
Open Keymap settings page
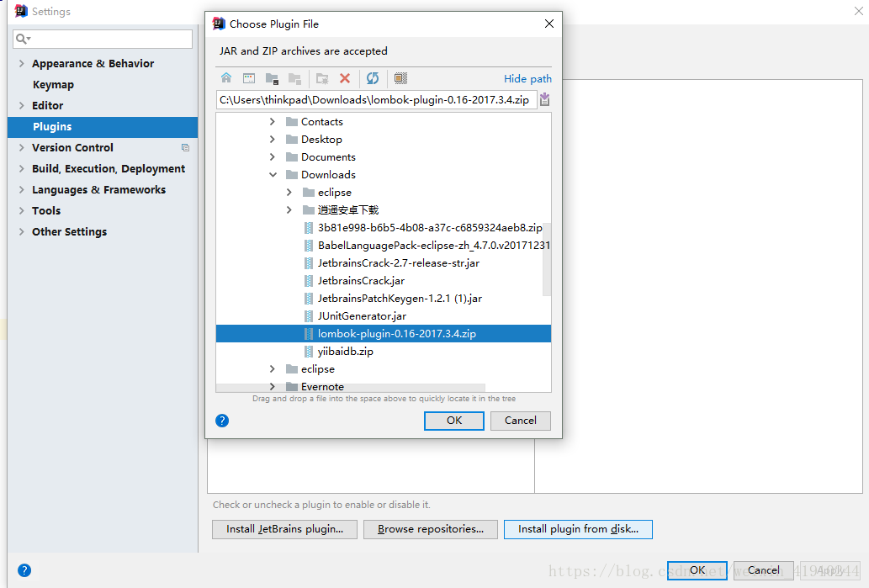53,84
